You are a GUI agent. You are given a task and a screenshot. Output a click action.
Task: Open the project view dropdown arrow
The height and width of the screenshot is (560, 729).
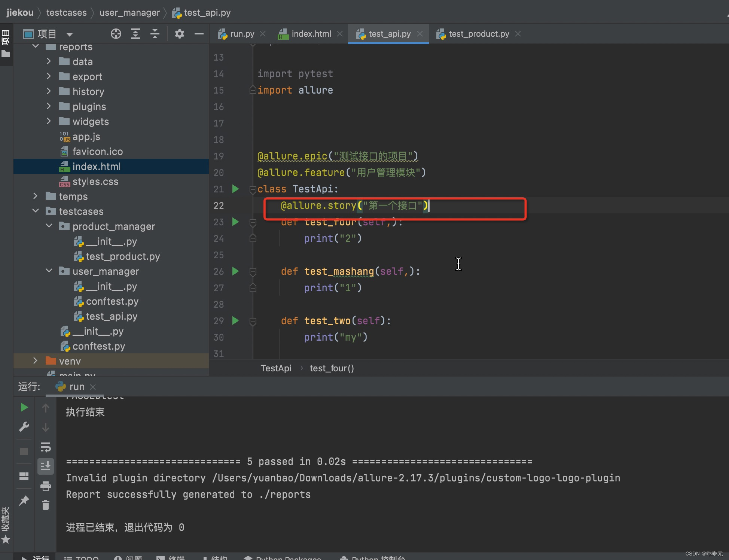(x=69, y=34)
